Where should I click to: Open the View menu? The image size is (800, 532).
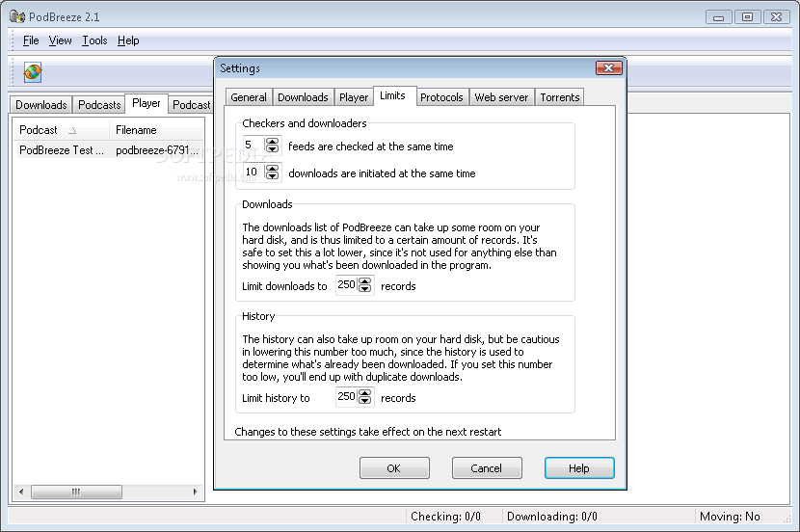[x=60, y=40]
